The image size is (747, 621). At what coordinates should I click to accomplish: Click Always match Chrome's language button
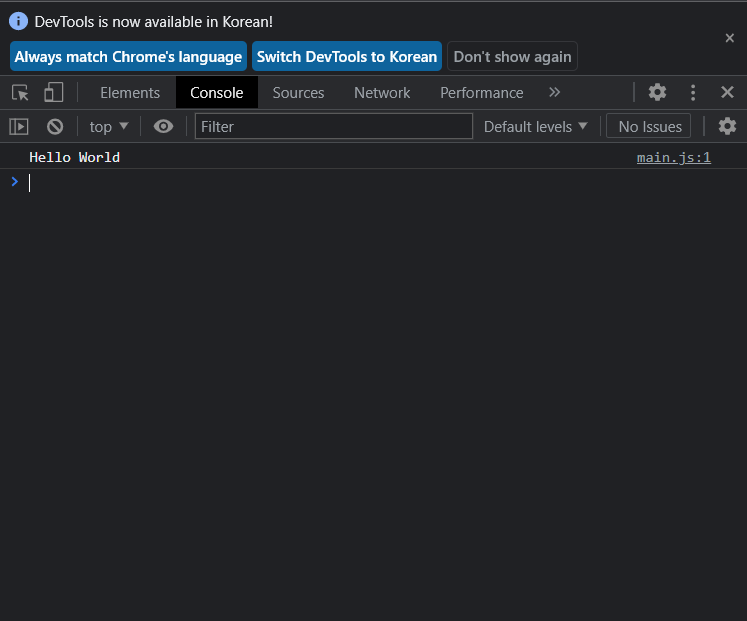coord(128,56)
